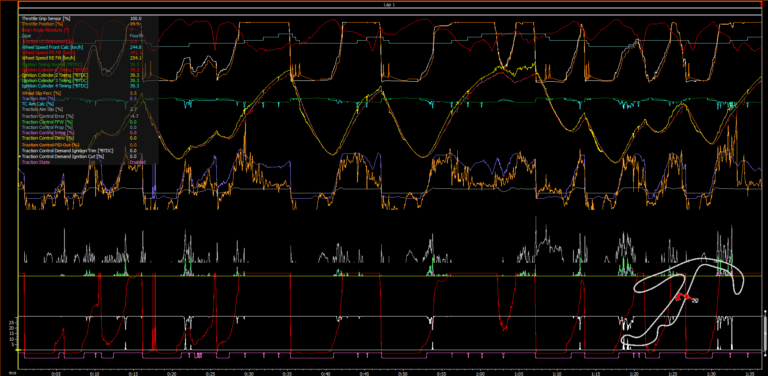
Task: Click the top handle of vertical zoom slider
Action: point(765,311)
